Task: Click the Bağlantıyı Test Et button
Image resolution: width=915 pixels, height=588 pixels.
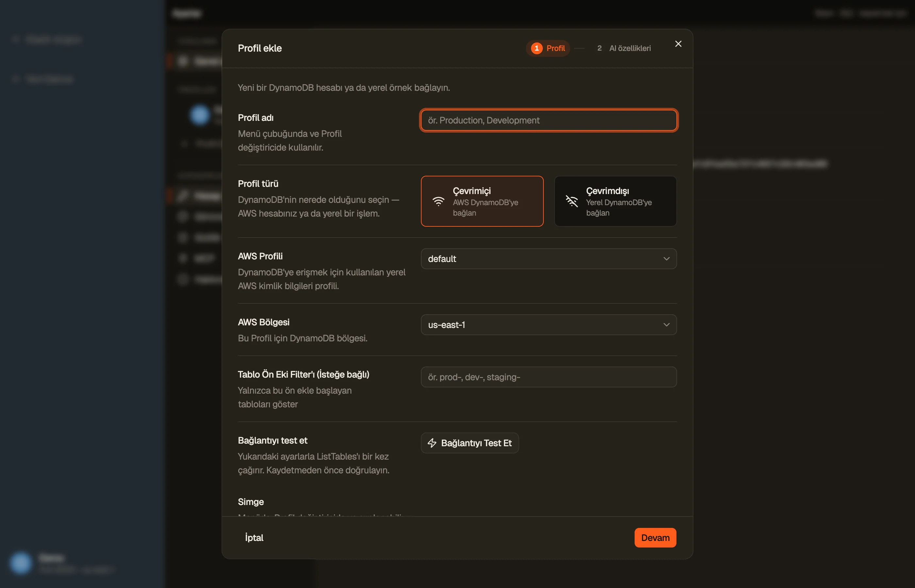Action: (469, 443)
